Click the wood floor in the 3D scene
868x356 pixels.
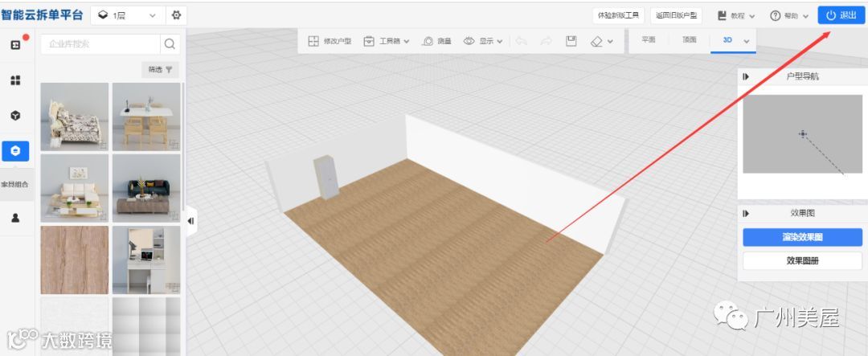pyautogui.click(x=443, y=255)
